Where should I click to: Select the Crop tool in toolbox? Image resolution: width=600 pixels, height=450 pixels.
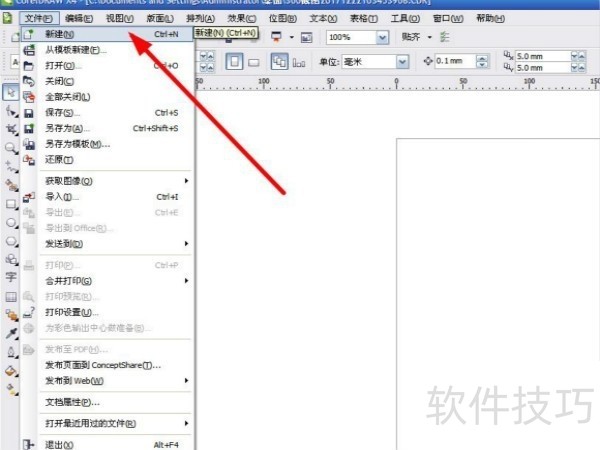click(x=10, y=129)
